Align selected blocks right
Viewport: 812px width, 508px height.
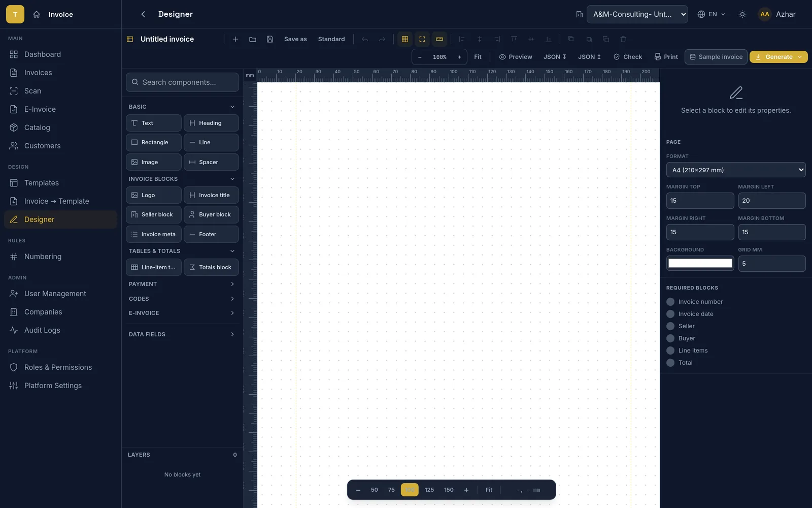coord(497,39)
